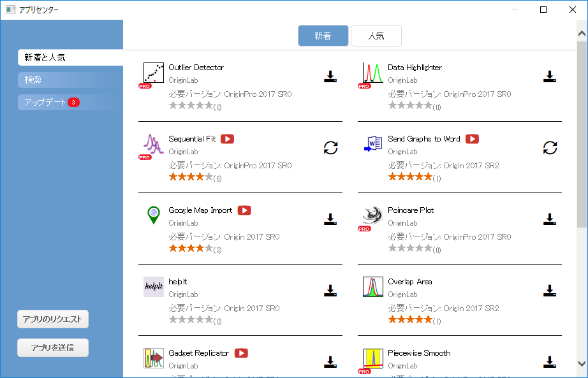Click 必要バージョン: Origin 2017 SR2 under Overlap Area
The height and width of the screenshot is (378, 588).
[443, 309]
